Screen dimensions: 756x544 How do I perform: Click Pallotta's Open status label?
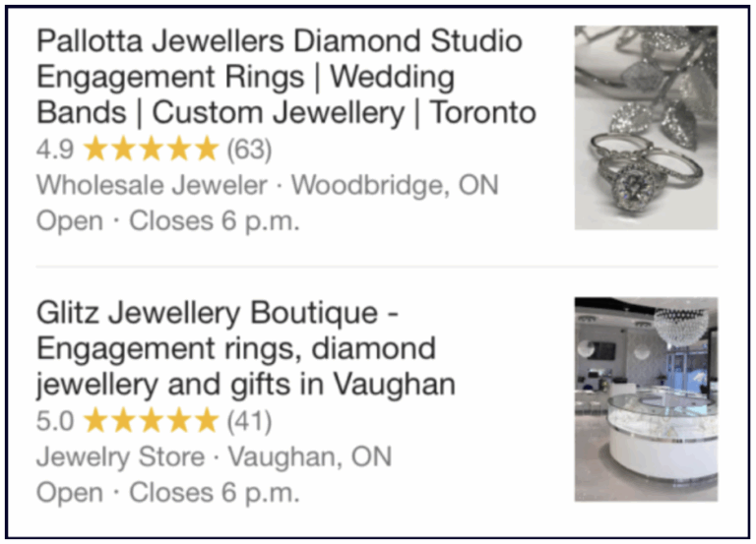tap(69, 220)
